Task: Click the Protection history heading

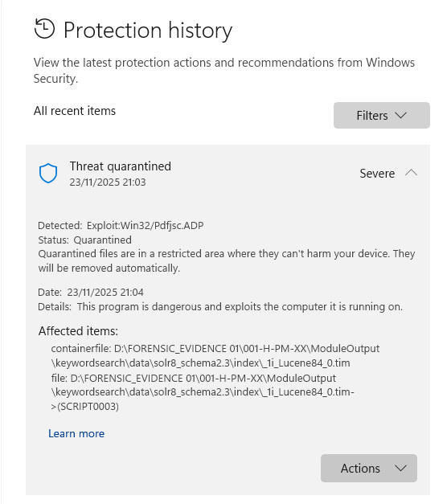Action: pos(148,31)
